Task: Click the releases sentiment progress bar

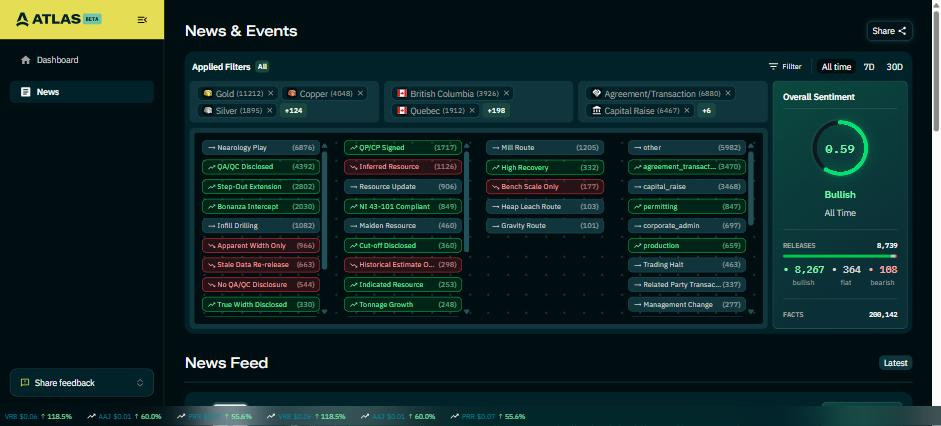Action: pyautogui.click(x=840, y=256)
